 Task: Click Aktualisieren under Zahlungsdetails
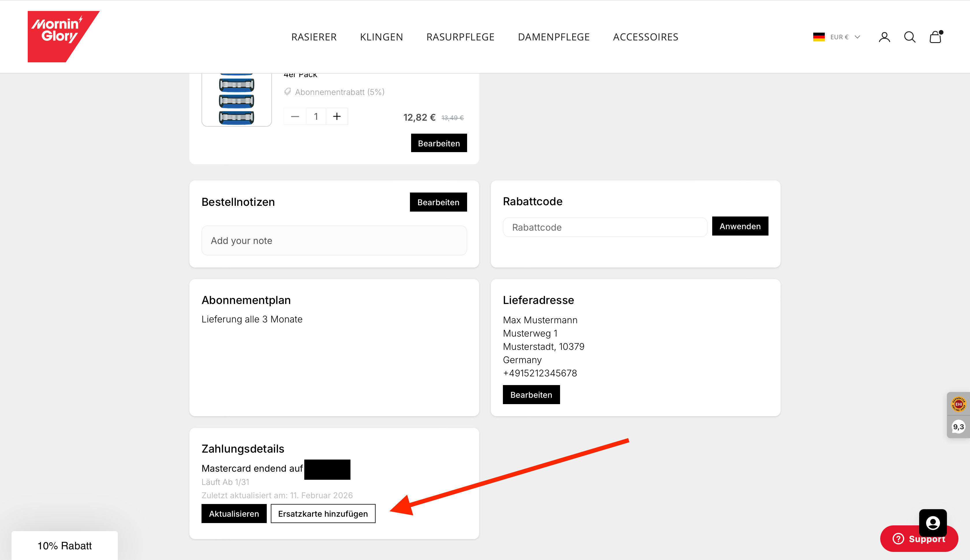coord(234,514)
